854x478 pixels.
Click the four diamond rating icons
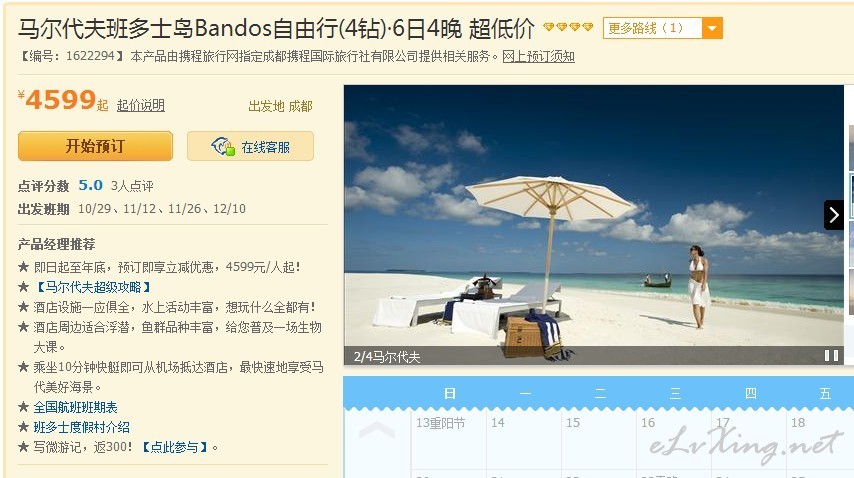[x=568, y=27]
